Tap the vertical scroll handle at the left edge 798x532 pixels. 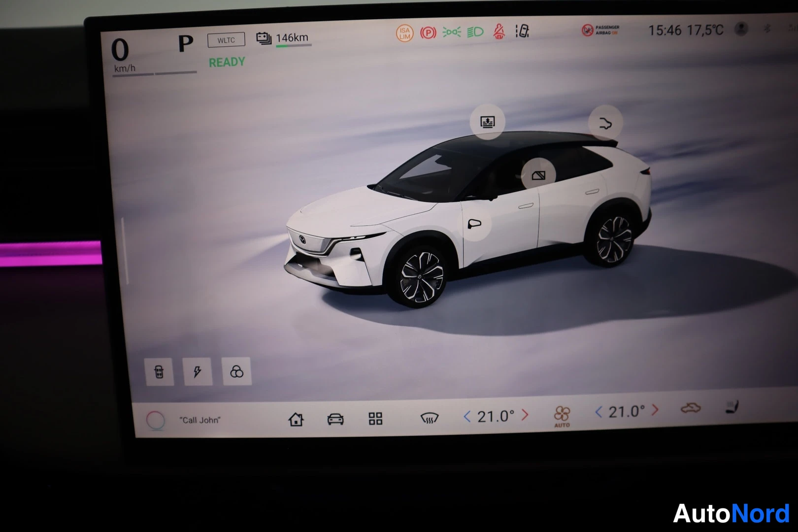pyautogui.click(x=125, y=250)
